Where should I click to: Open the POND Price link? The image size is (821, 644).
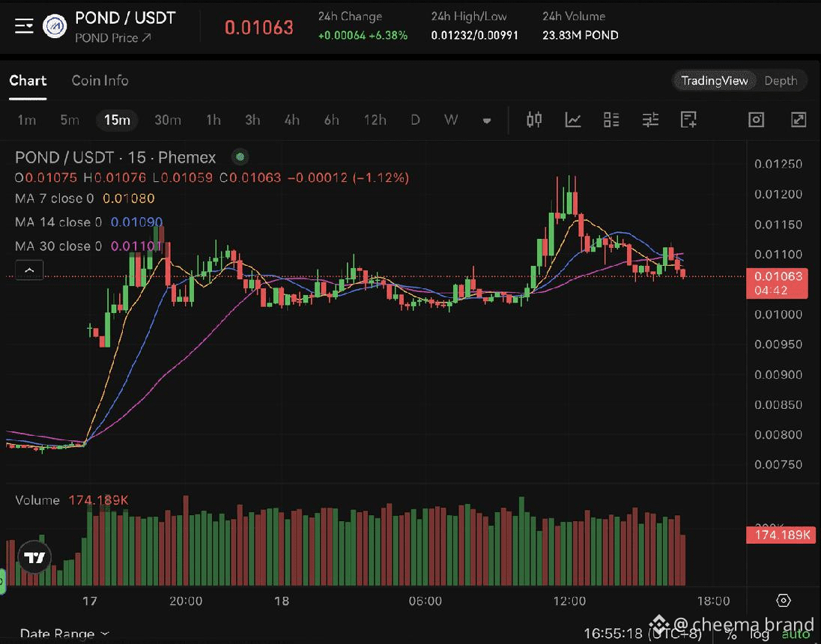click(x=112, y=38)
